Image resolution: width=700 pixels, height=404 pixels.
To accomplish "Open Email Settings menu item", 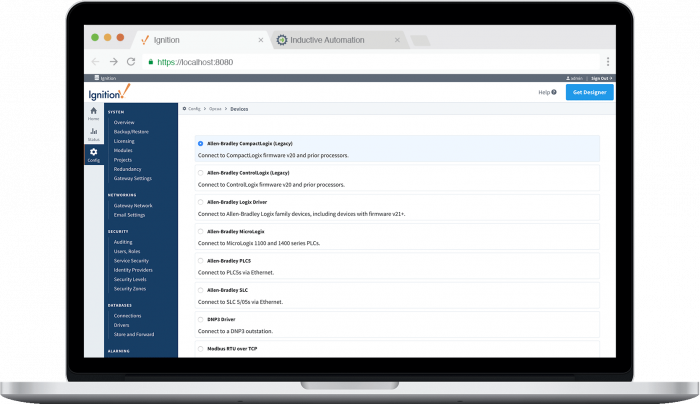I will 129,215.
